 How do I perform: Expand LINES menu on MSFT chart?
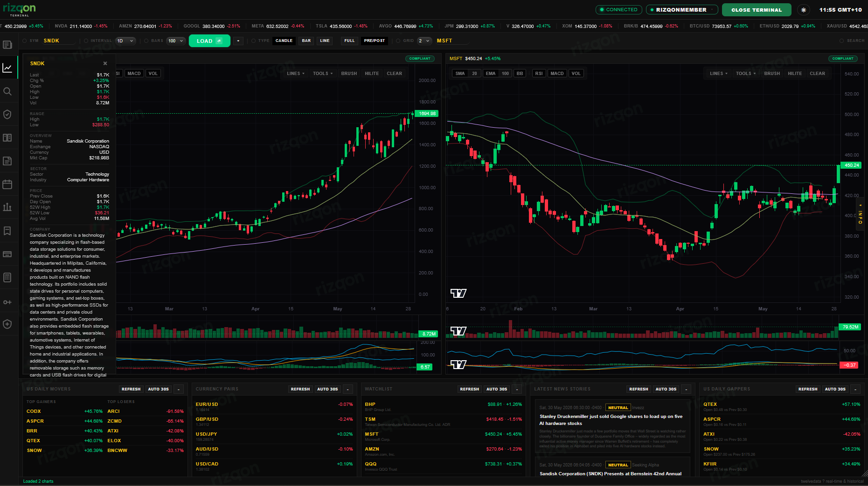(719, 74)
